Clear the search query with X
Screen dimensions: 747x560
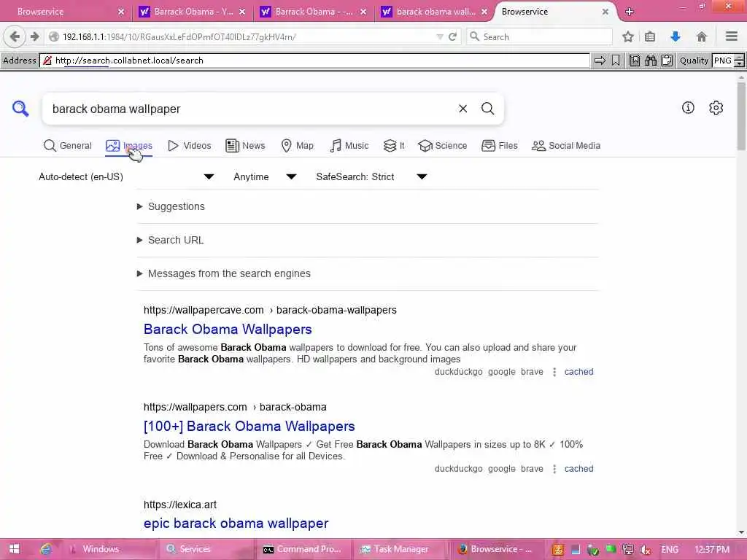(462, 109)
